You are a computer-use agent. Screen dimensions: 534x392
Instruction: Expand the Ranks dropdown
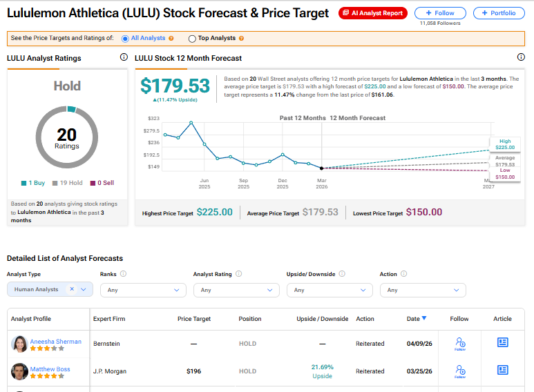click(144, 291)
